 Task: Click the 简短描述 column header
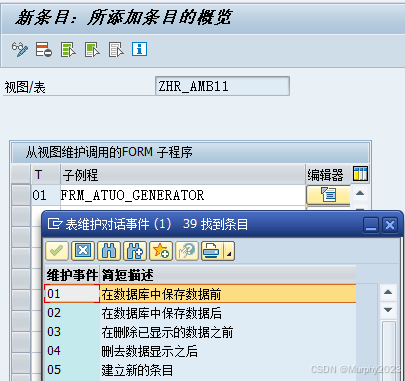click(228, 275)
